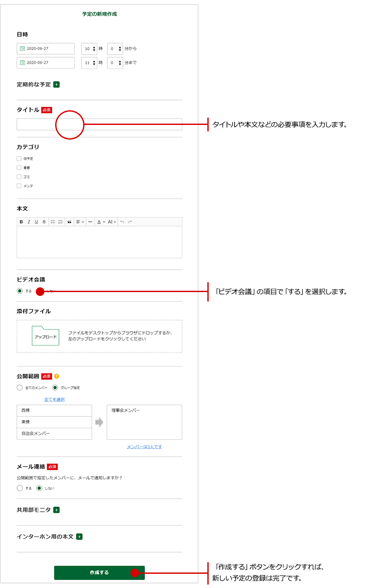388x588 pixels.
Task: Insert a block quote in 本文
Action: tap(69, 222)
